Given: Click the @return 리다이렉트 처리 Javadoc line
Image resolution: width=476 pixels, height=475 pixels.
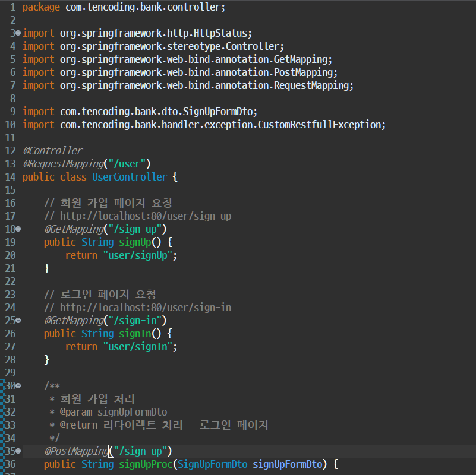Looking at the screenshot, I should [x=159, y=425].
